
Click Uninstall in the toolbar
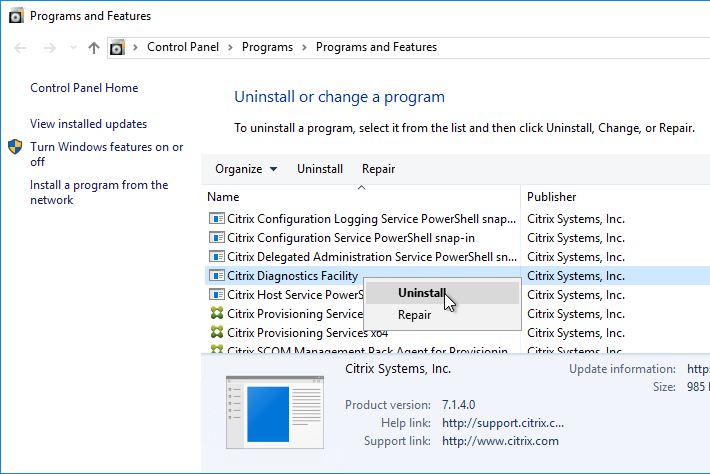320,169
